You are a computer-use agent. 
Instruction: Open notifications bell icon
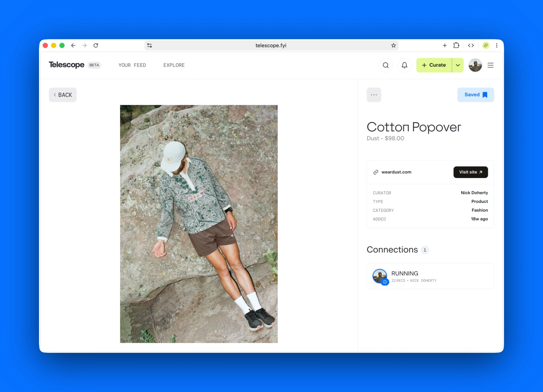tap(404, 65)
